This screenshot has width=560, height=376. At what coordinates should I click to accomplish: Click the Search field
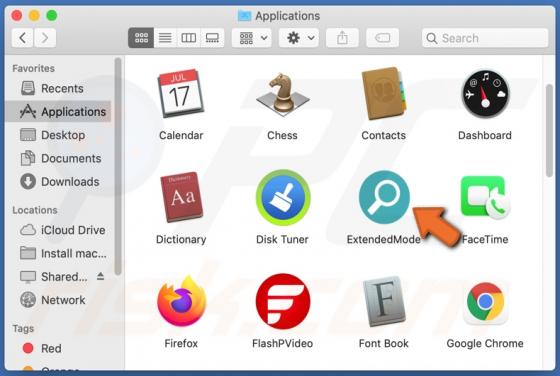(485, 38)
